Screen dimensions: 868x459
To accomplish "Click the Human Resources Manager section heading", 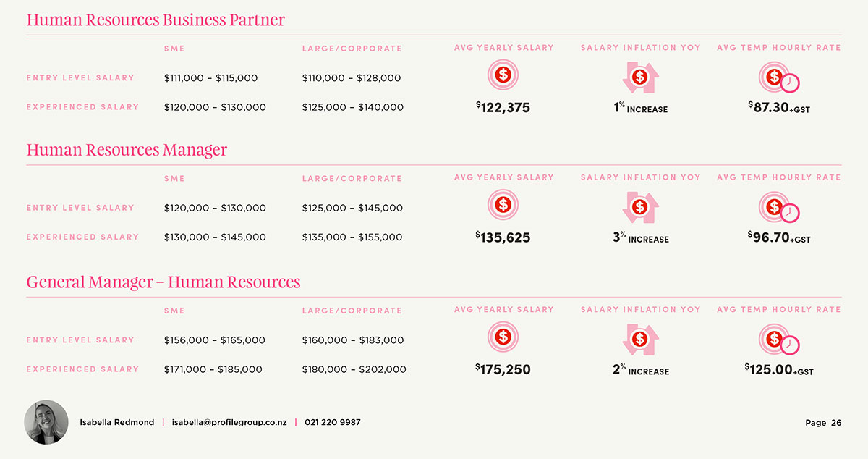I will [127, 150].
